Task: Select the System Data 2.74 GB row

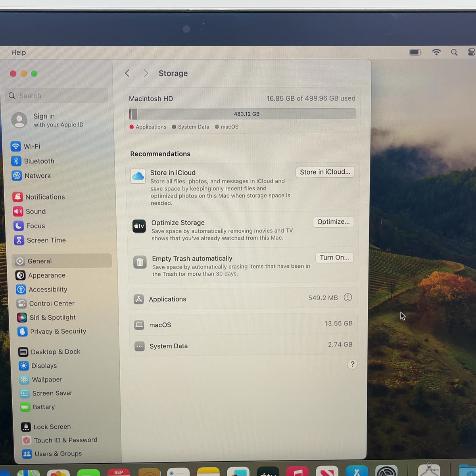Action: [243, 345]
